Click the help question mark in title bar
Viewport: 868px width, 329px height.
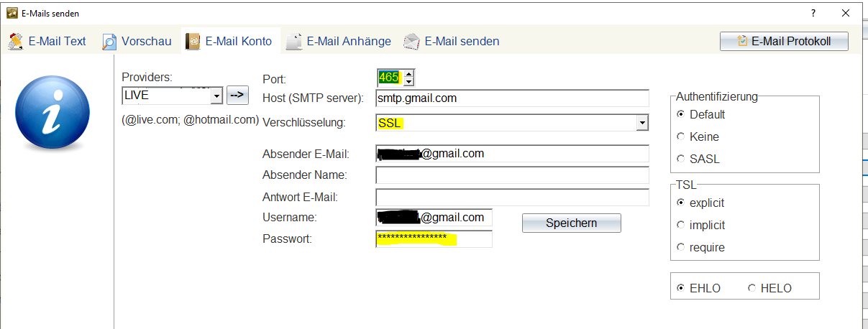(813, 13)
